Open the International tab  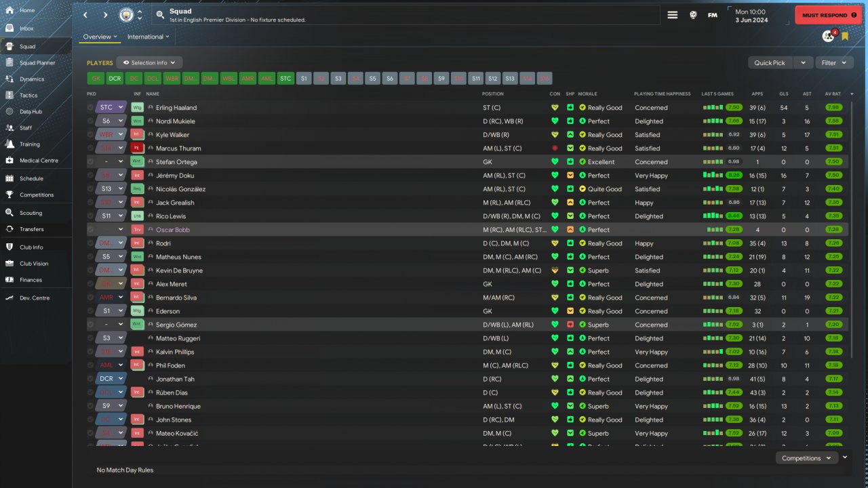point(149,37)
